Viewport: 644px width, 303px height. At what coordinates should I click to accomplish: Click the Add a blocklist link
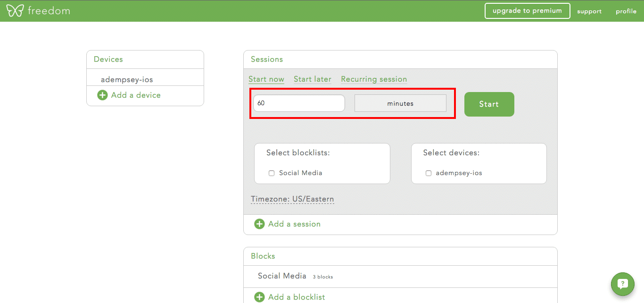point(297,297)
